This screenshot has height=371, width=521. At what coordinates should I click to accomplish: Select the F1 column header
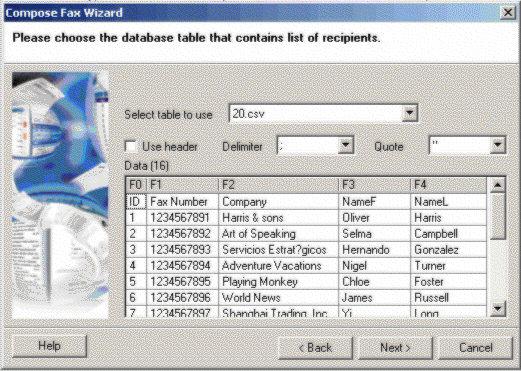(182, 185)
